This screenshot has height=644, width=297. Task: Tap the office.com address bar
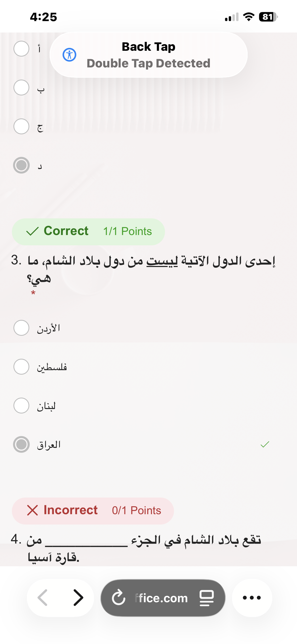pos(161,598)
